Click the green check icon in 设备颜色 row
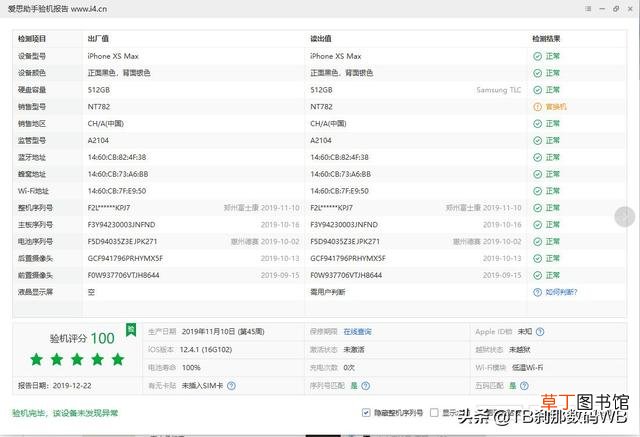This screenshot has width=640, height=437. (x=538, y=73)
